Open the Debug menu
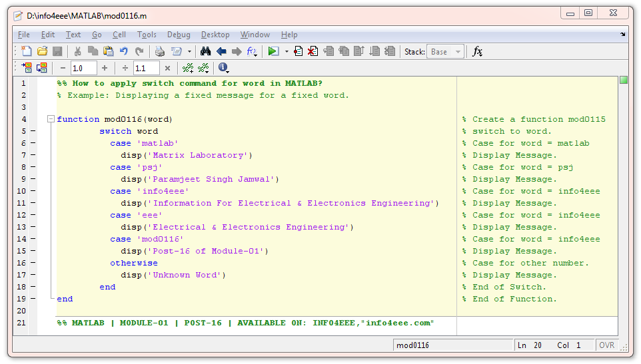This screenshot has height=364, width=641. click(179, 35)
